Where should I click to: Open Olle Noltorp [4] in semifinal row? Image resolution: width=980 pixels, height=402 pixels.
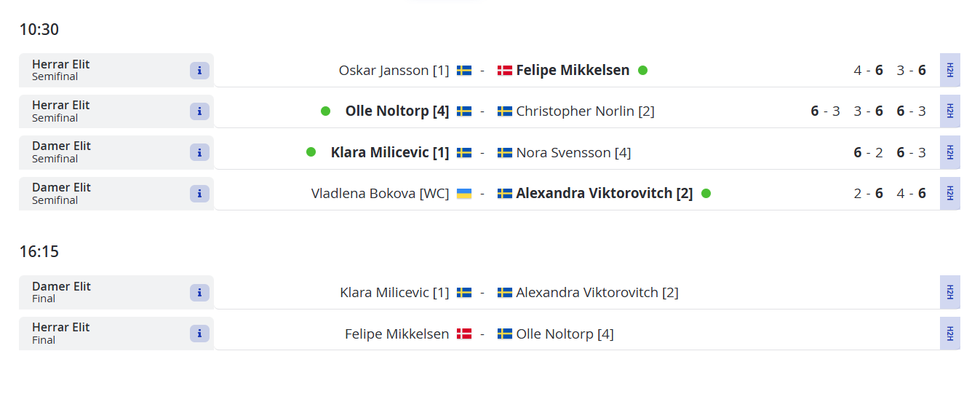[397, 111]
